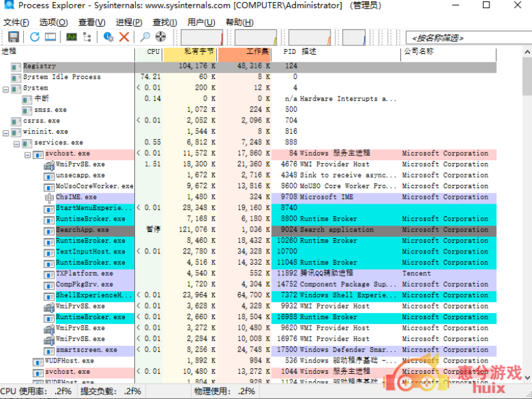This screenshot has height=399, width=532.
Task: Click the red X Kill Process icon
Action: 124,37
